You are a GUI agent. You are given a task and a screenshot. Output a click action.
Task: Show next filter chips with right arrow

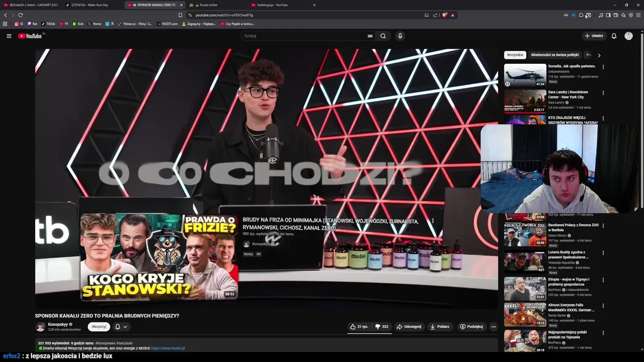(x=599, y=55)
